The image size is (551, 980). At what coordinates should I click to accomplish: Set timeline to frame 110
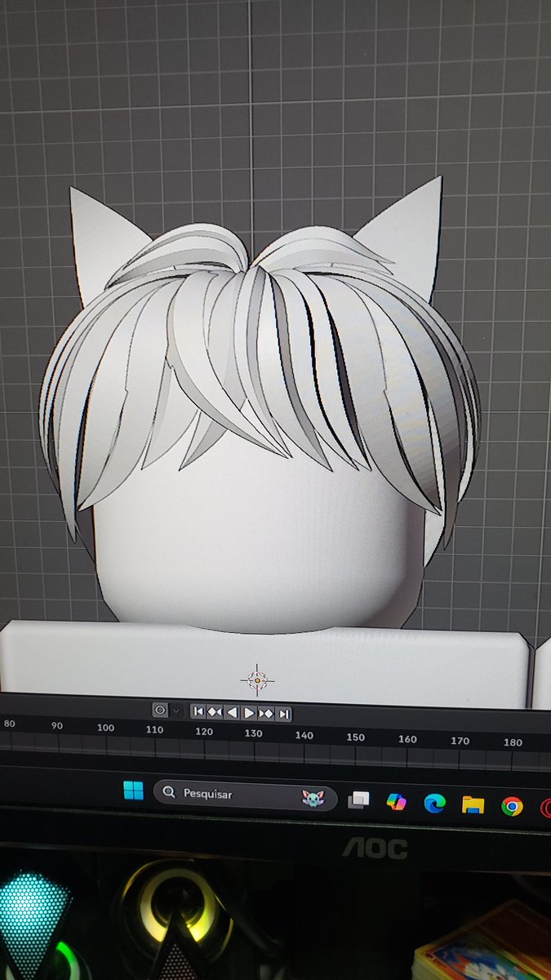coord(154,729)
